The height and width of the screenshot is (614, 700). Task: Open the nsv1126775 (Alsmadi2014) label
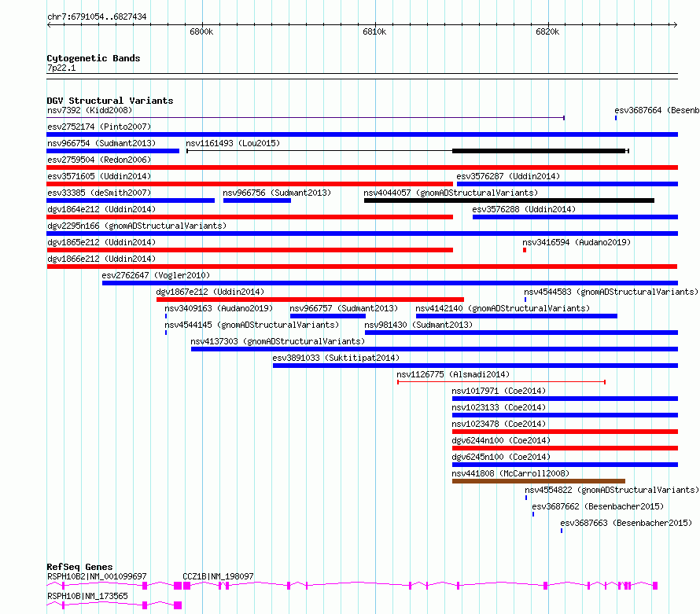coord(453,374)
